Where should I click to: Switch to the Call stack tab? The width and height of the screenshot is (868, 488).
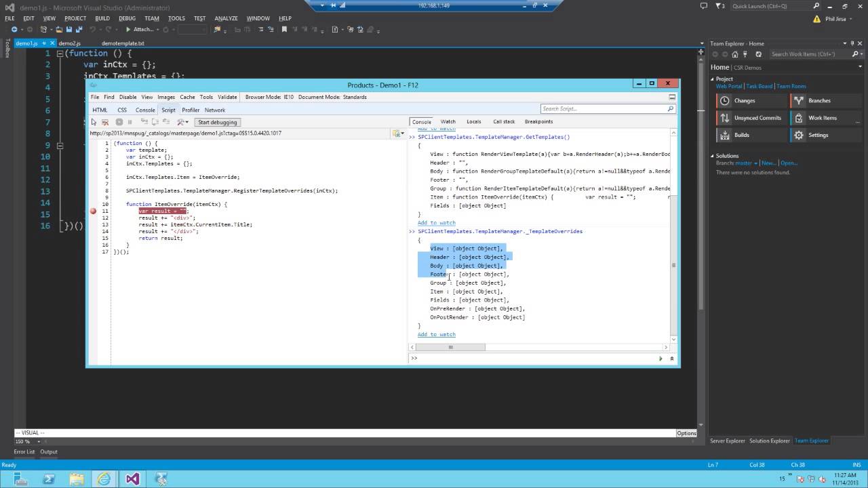coord(504,121)
